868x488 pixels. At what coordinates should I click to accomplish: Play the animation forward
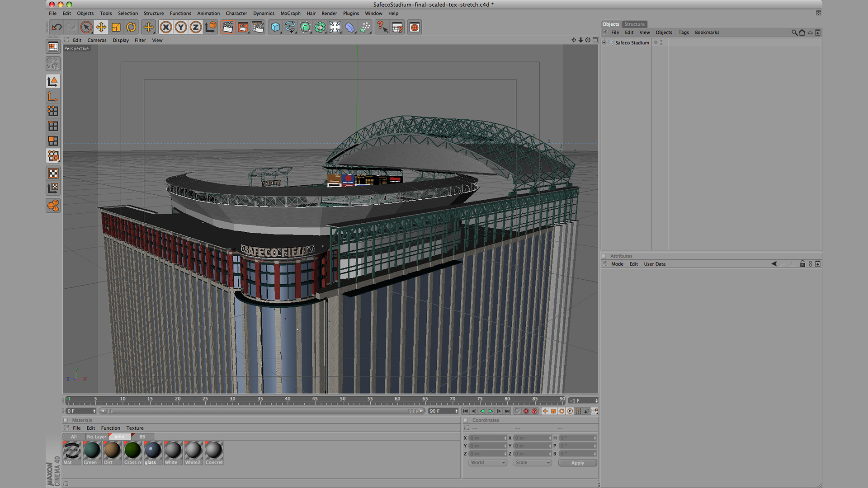[x=491, y=411]
